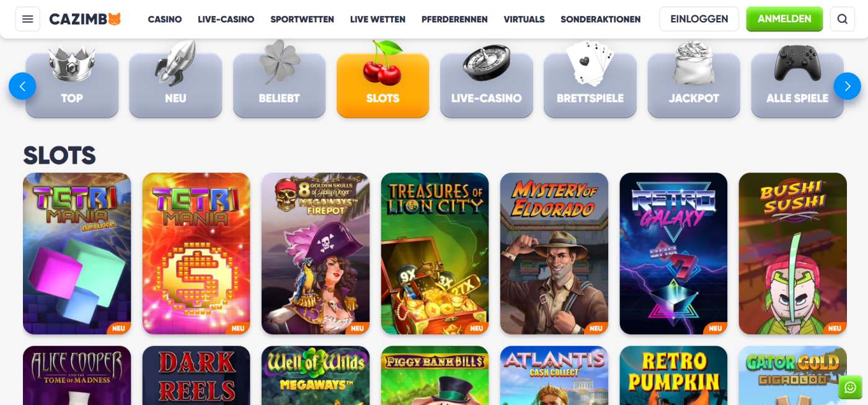Open the green chat support icon
The width and height of the screenshot is (868, 405).
[x=850, y=388]
